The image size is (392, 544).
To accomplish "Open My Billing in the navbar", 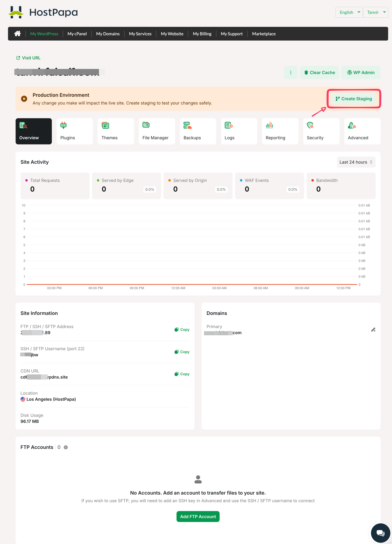I will [202, 34].
